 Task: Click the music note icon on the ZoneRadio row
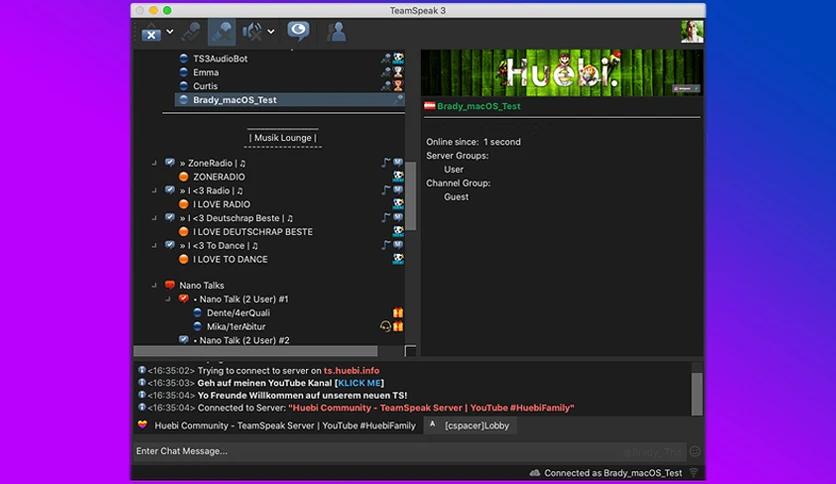[x=386, y=163]
